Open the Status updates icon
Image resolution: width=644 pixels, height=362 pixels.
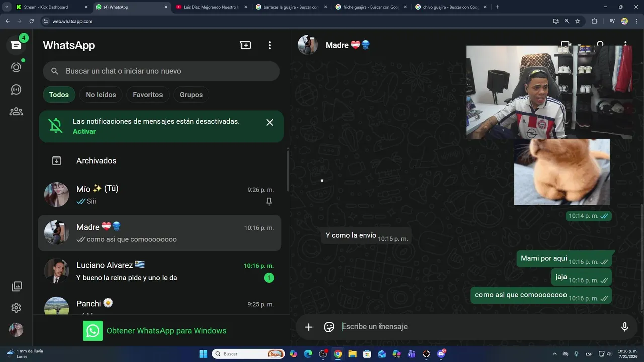tap(16, 67)
